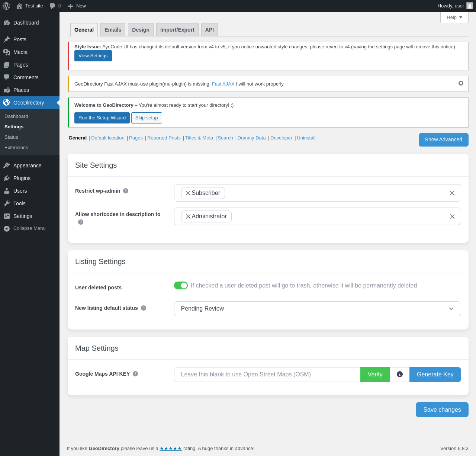The image size is (476, 456).
Task: Open the New listing default status dropdown
Action: (317, 309)
